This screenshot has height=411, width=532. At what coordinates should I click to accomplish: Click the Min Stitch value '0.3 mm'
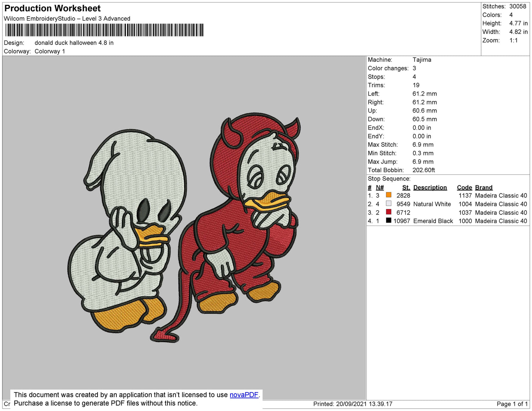pyautogui.click(x=423, y=153)
